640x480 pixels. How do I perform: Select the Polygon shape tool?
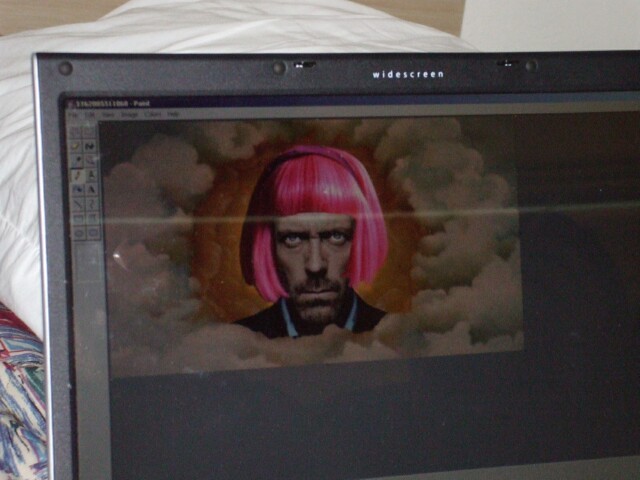(93, 219)
